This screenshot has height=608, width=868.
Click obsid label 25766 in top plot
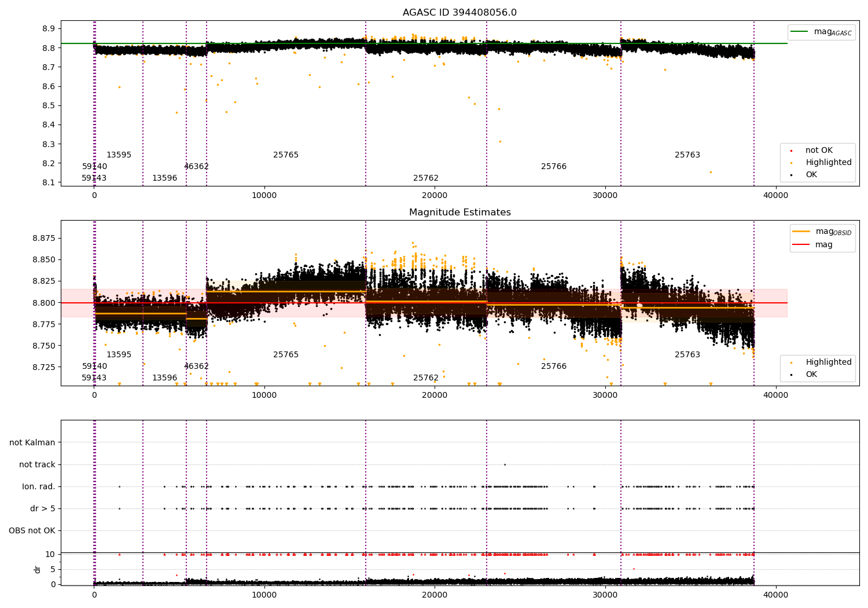coord(554,167)
